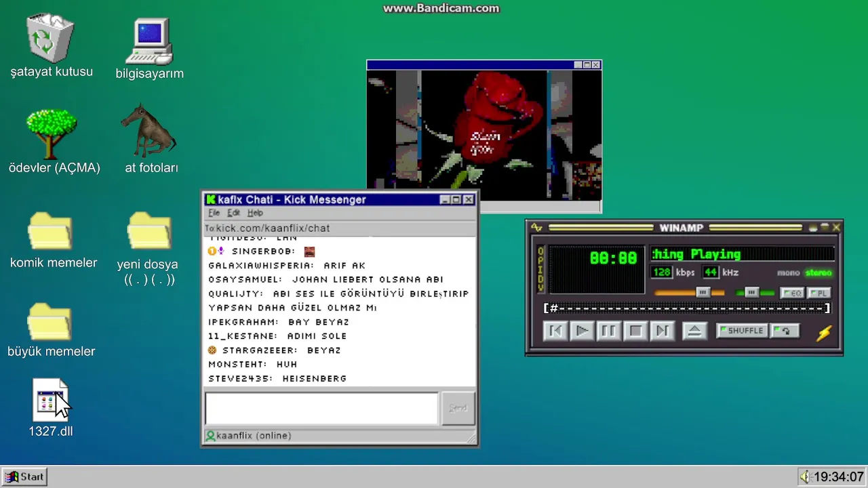Close the rose picture window
This screenshot has height=488, width=868.
click(x=596, y=65)
